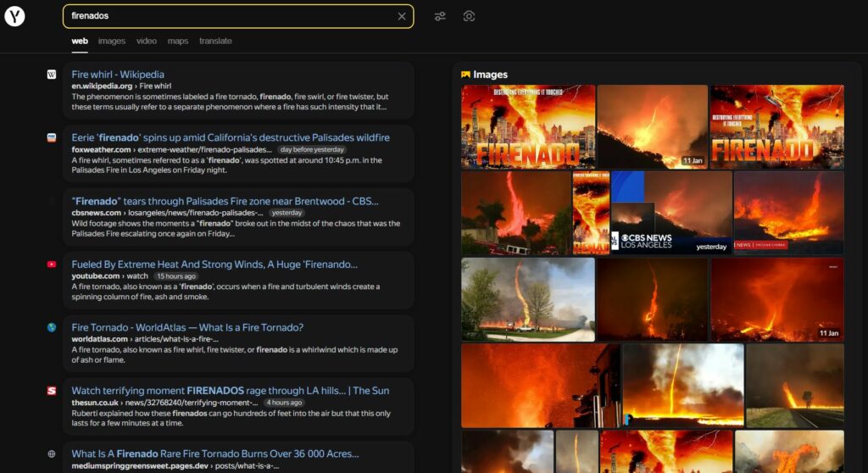Click thesun.co.uk URL text
This screenshot has height=473, width=868.
tap(95, 403)
